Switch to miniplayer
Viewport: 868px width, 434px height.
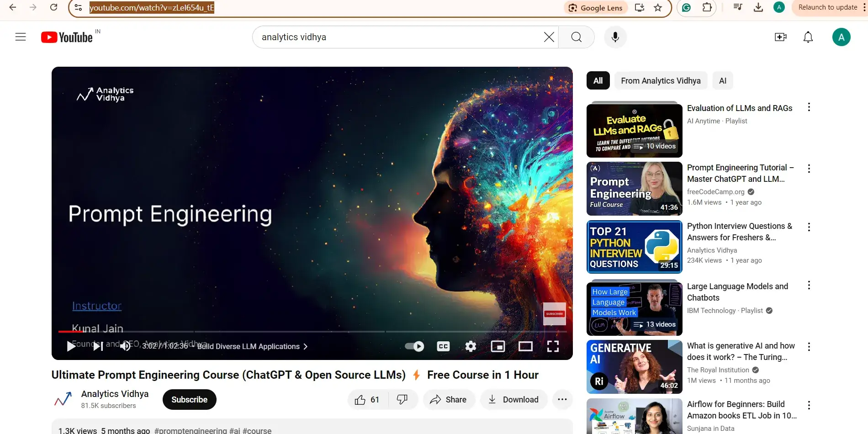click(498, 346)
